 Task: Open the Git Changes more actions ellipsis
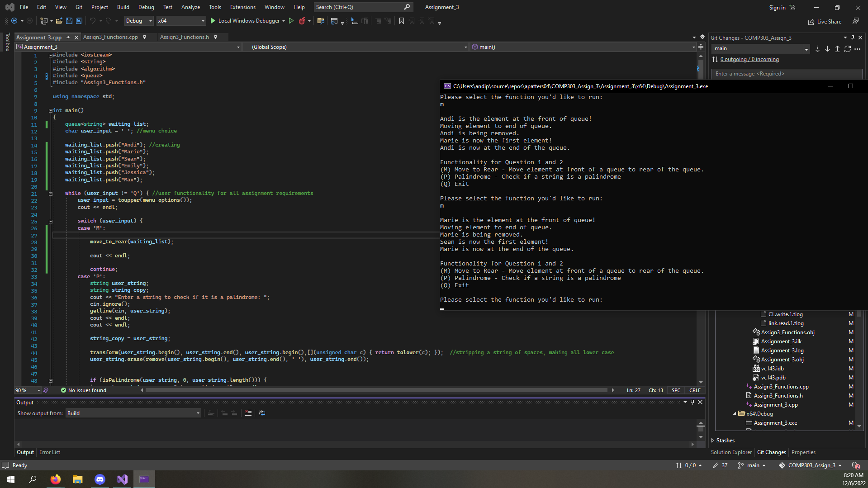pos(857,49)
